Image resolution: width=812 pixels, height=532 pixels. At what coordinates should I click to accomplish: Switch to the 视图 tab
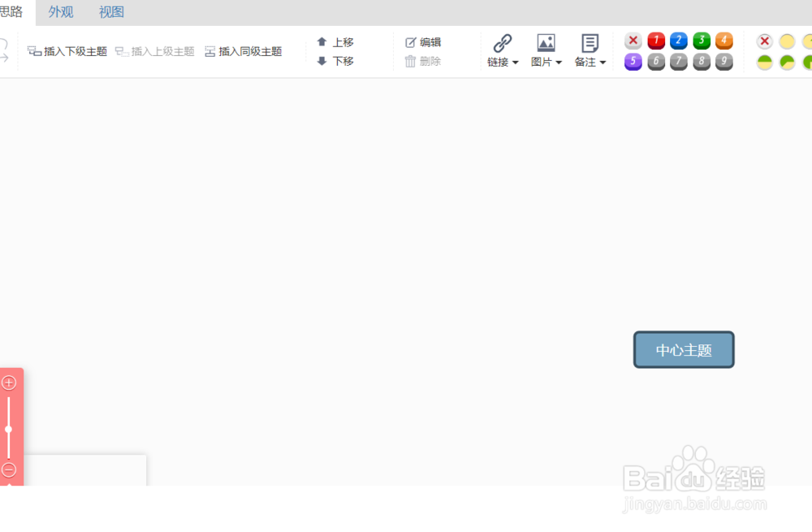[111, 12]
